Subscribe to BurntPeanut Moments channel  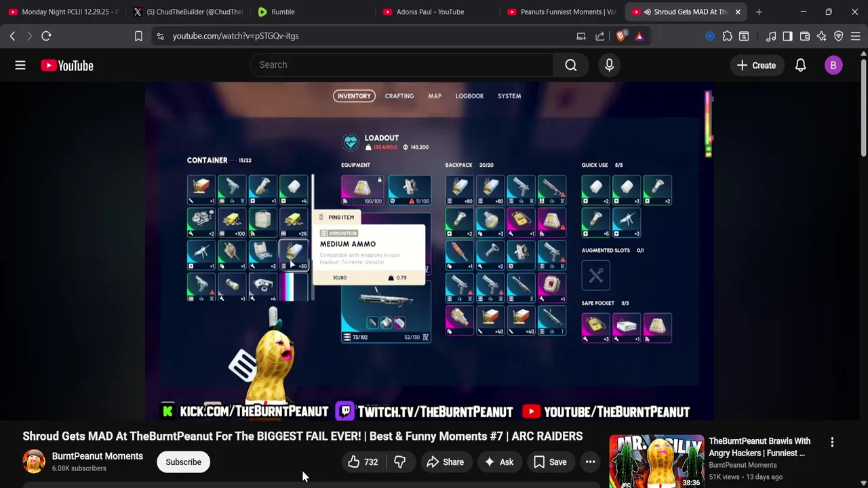[x=183, y=462]
